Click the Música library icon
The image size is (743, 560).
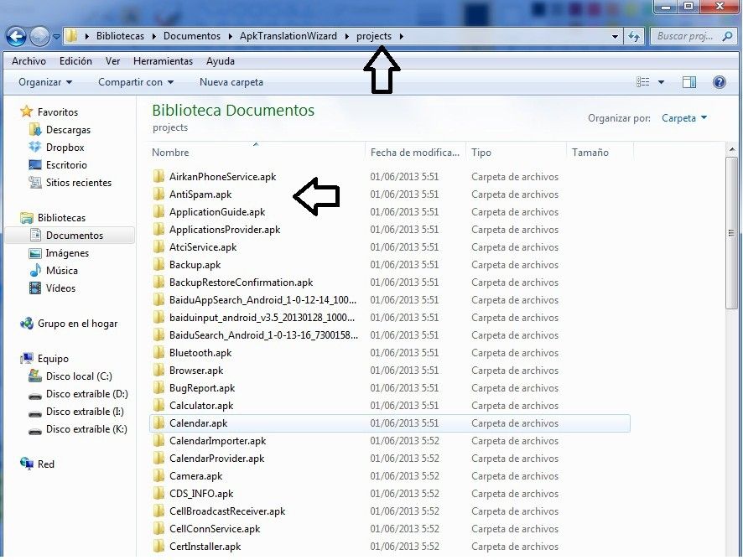[35, 271]
